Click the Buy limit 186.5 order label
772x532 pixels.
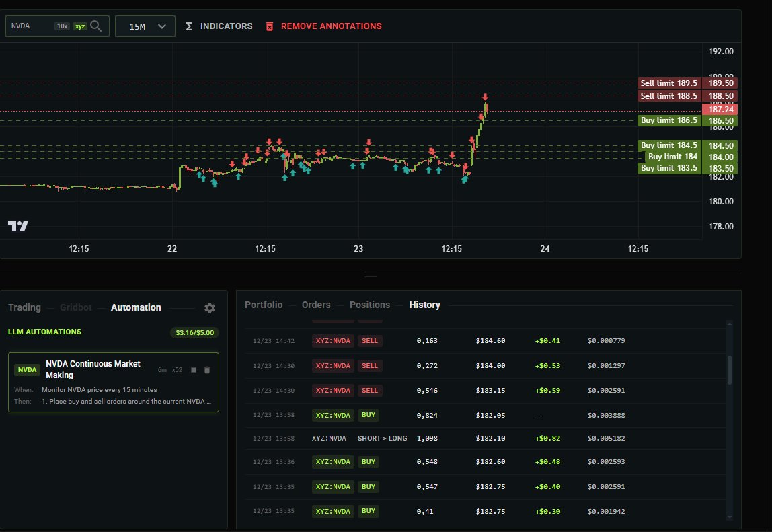point(668,120)
